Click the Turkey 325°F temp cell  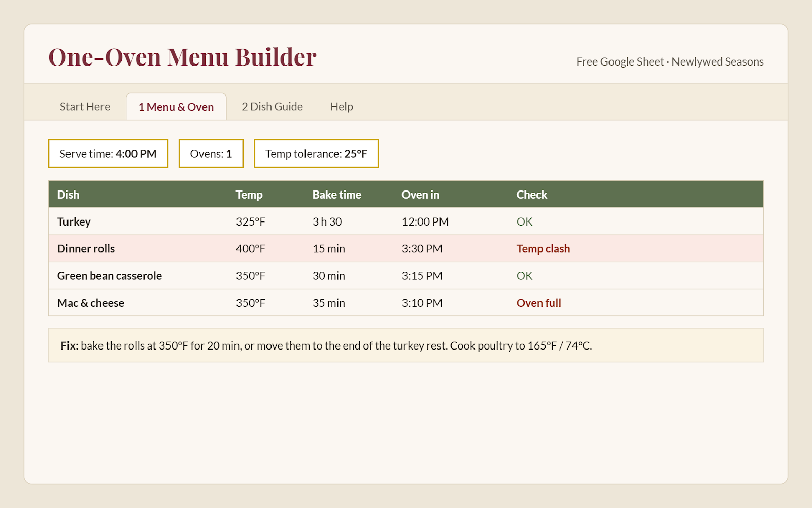tap(251, 221)
